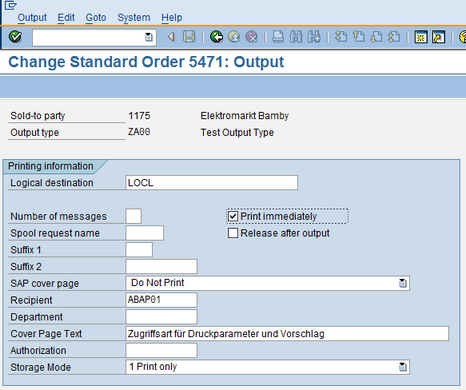This screenshot has width=466, height=390.
Task: Click the Help icon at toolbar's right edge
Action: click(462, 37)
